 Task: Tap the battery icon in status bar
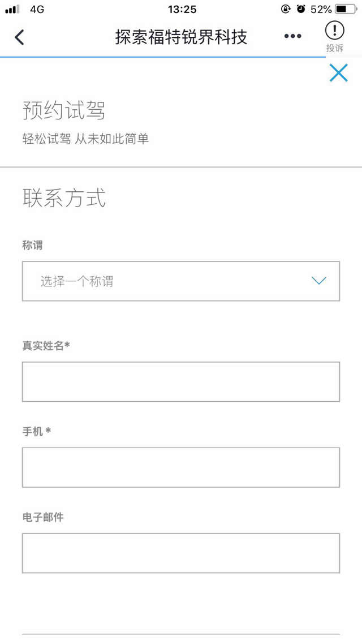click(x=345, y=9)
